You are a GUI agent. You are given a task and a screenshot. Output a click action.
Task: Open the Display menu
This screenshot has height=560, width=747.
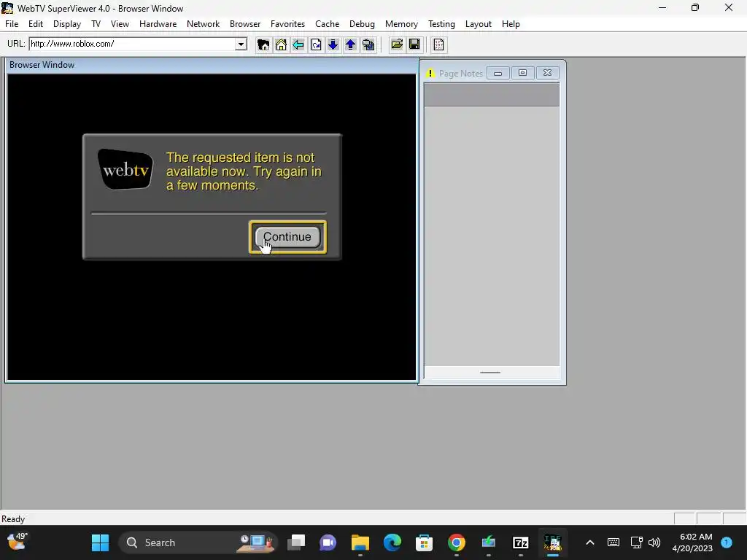coord(66,24)
